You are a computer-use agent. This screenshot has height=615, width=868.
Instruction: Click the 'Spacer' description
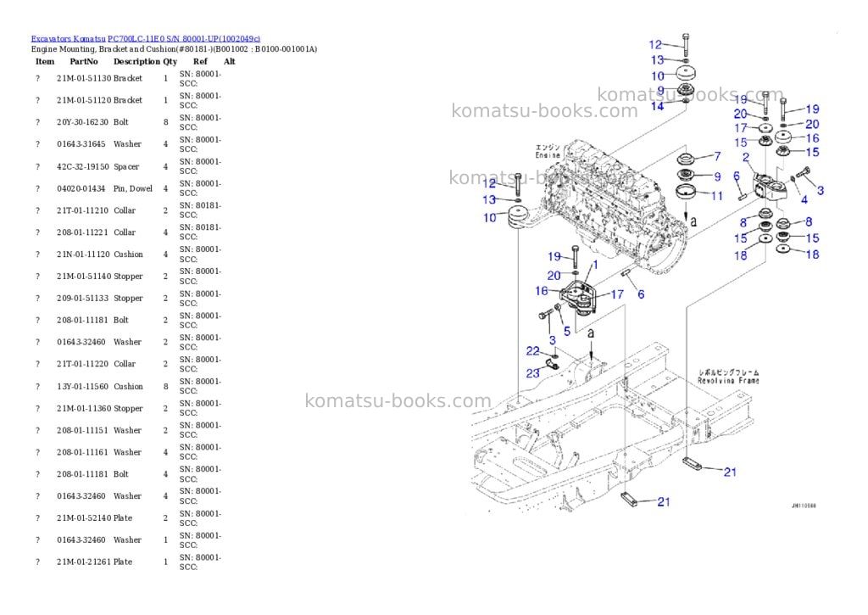coord(126,167)
